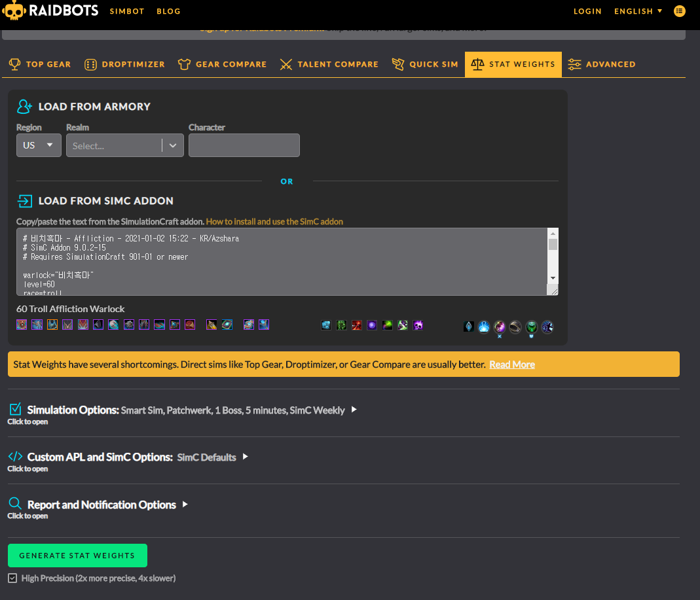This screenshot has width=700, height=600.
Task: Select the neck slot gear icon
Action: pyautogui.click(x=37, y=325)
